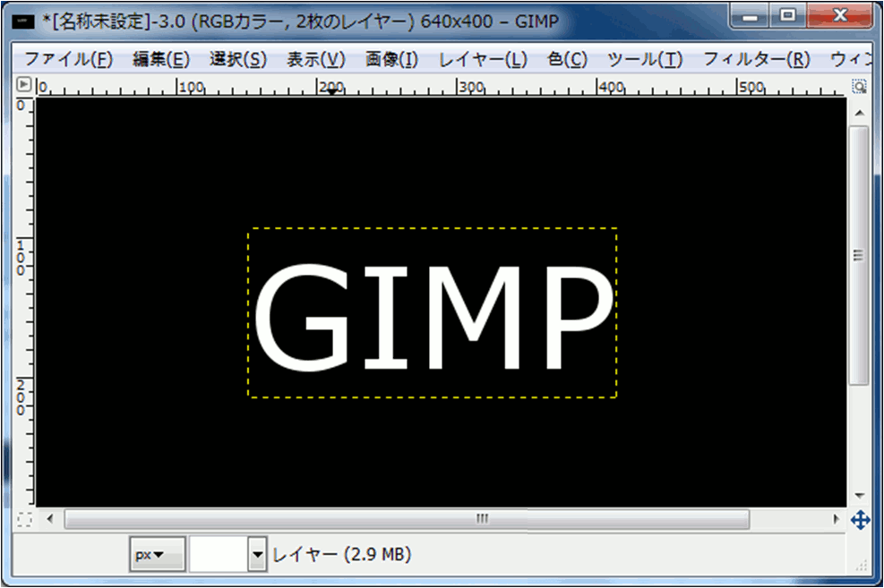Viewport: 884px width, 588px height.
Task: Toggle Quick Mask with the dashed square button
Action: [24, 519]
